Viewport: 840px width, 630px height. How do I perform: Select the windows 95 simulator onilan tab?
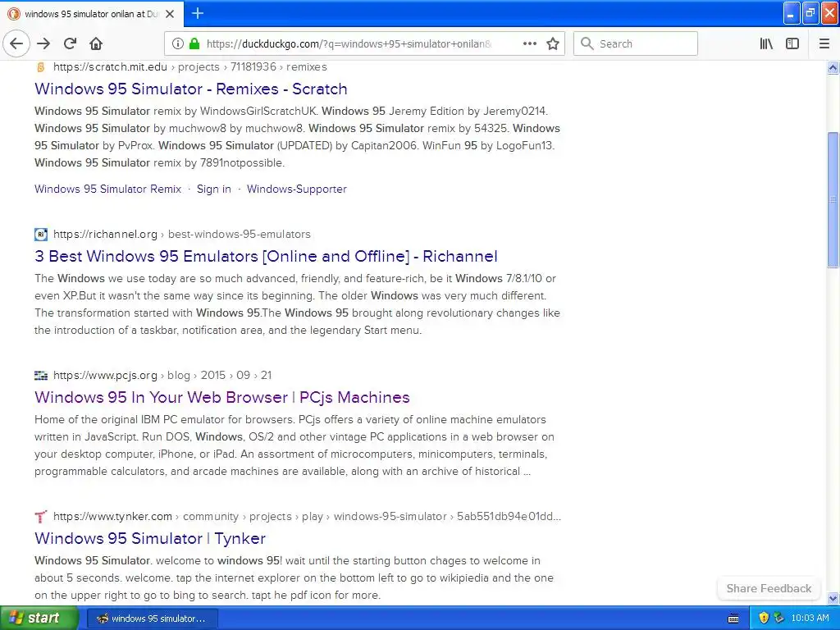coord(92,14)
